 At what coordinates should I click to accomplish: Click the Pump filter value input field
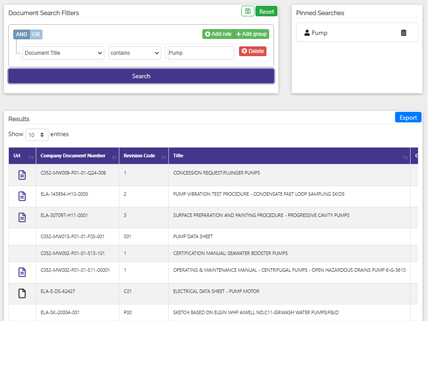(201, 53)
